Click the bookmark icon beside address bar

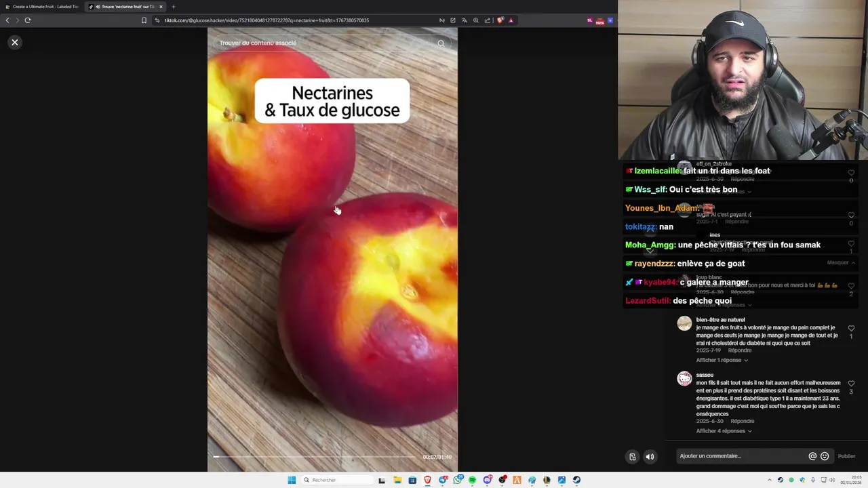click(144, 20)
